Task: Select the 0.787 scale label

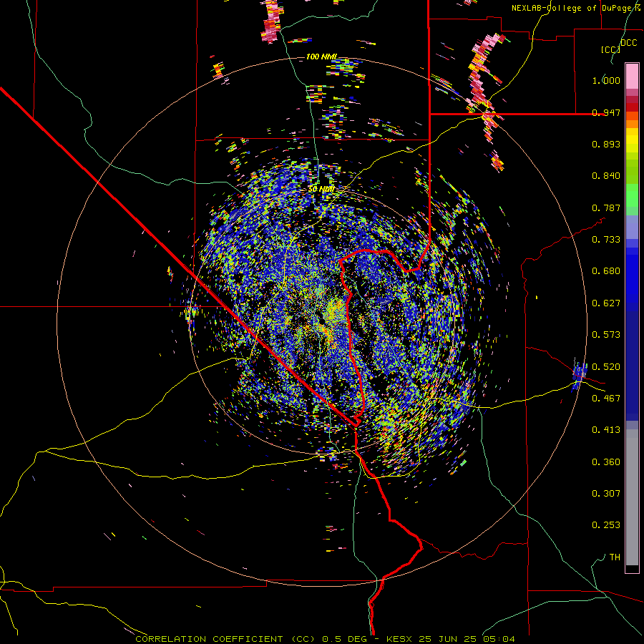Action: point(606,208)
